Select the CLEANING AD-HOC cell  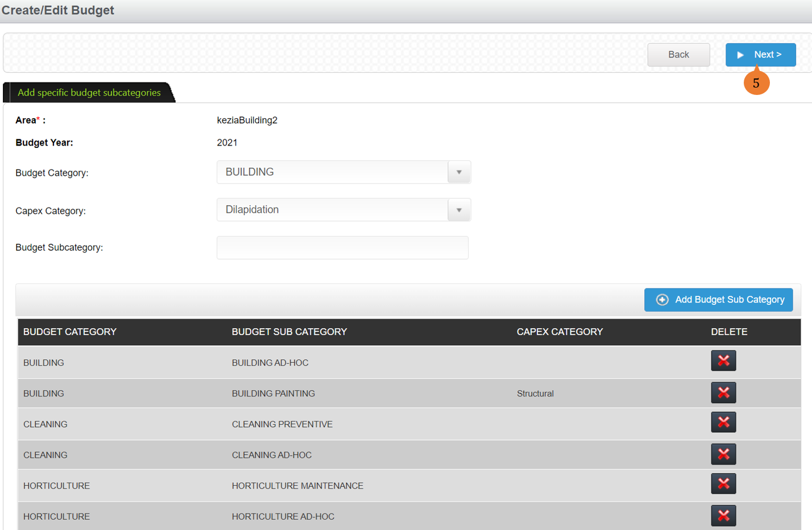pyautogui.click(x=272, y=455)
